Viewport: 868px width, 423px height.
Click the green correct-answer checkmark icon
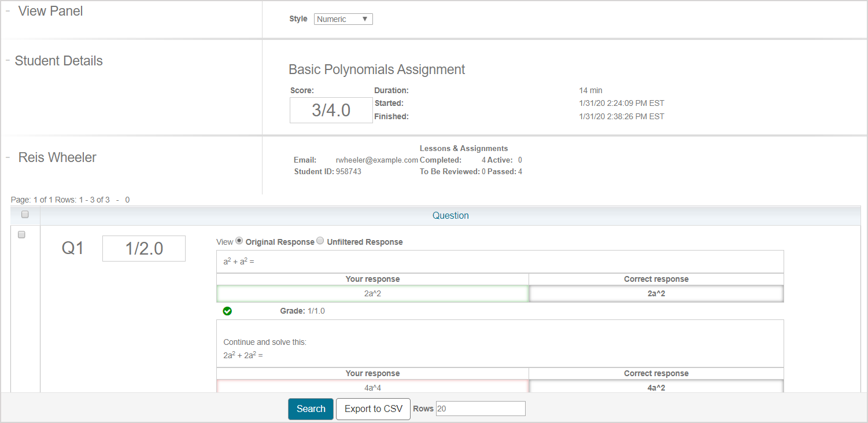[227, 311]
